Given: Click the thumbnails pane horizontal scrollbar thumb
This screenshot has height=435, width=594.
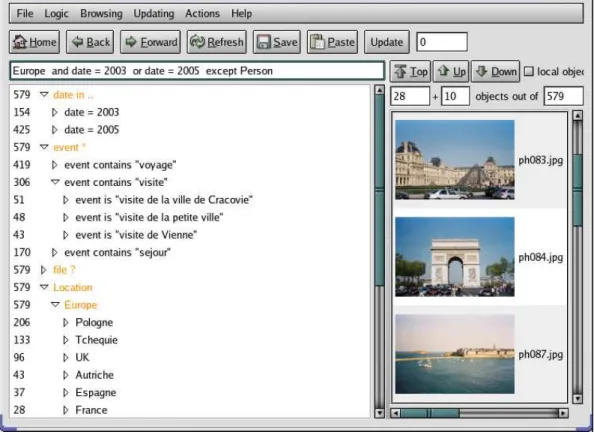Looking at the screenshot, I should click(x=430, y=413).
